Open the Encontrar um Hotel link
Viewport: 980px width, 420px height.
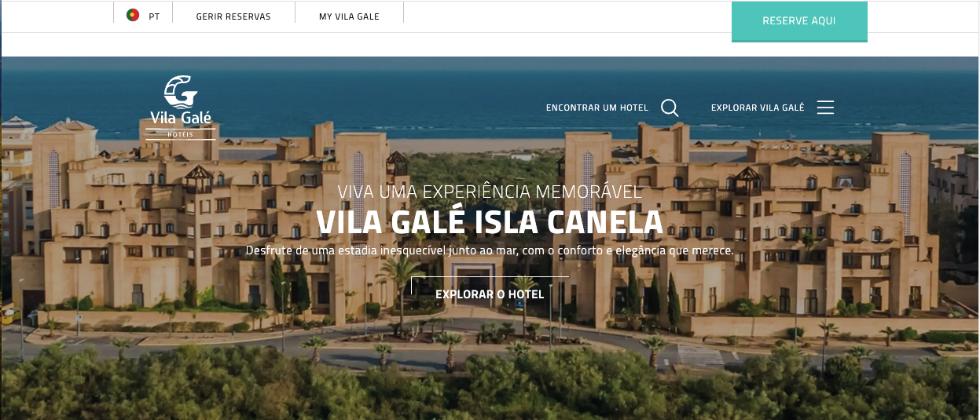(597, 108)
